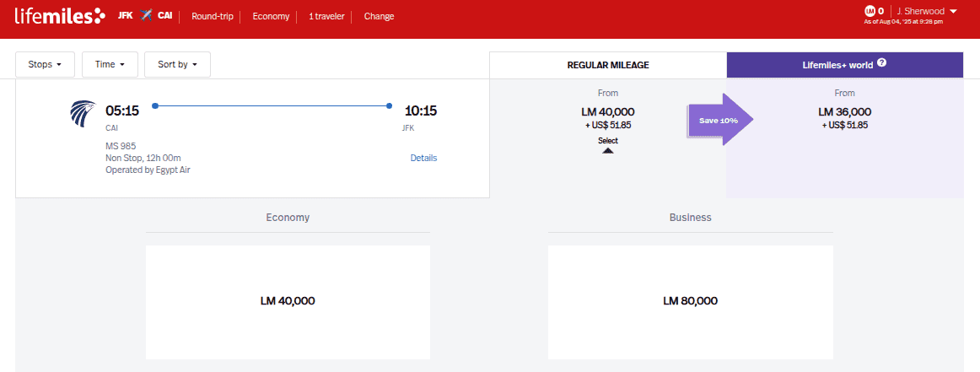Click the MS 985 flight number

pyautogui.click(x=121, y=146)
